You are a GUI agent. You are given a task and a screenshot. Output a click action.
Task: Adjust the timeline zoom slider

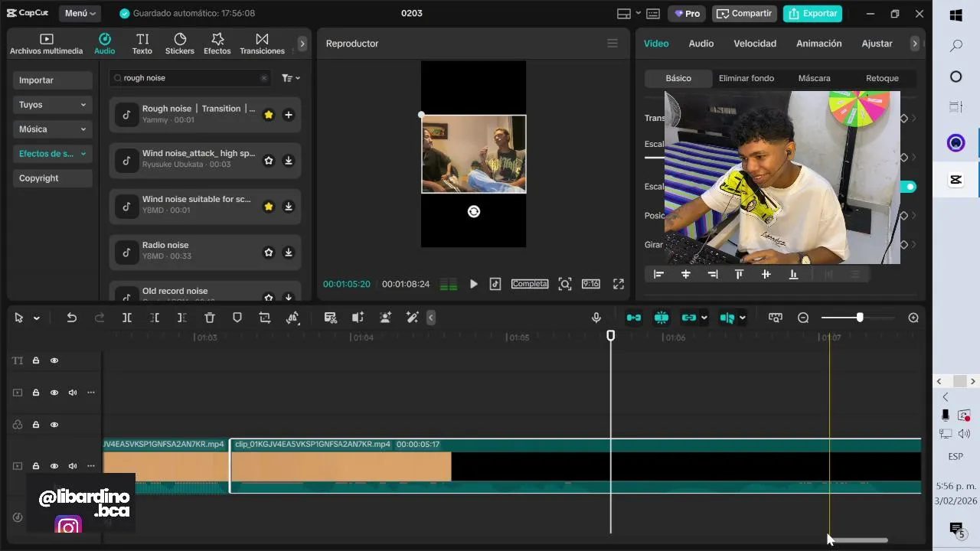pos(859,318)
